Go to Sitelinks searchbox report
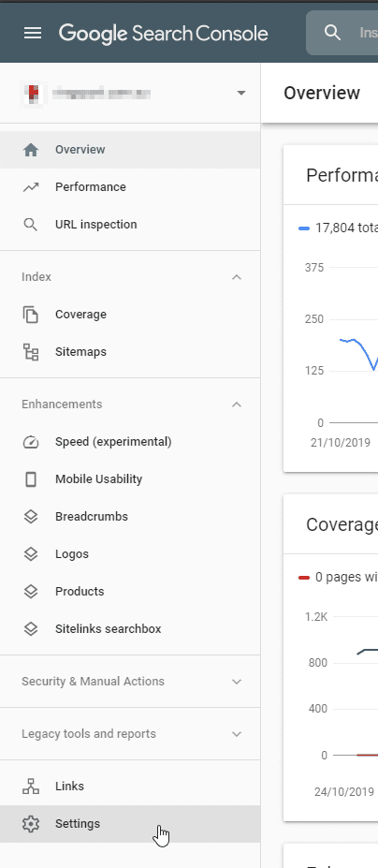Image resolution: width=378 pixels, height=868 pixels. tap(130, 629)
